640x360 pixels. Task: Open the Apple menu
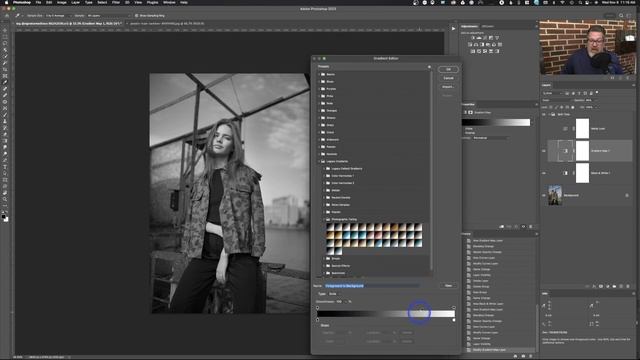coord(7,2)
